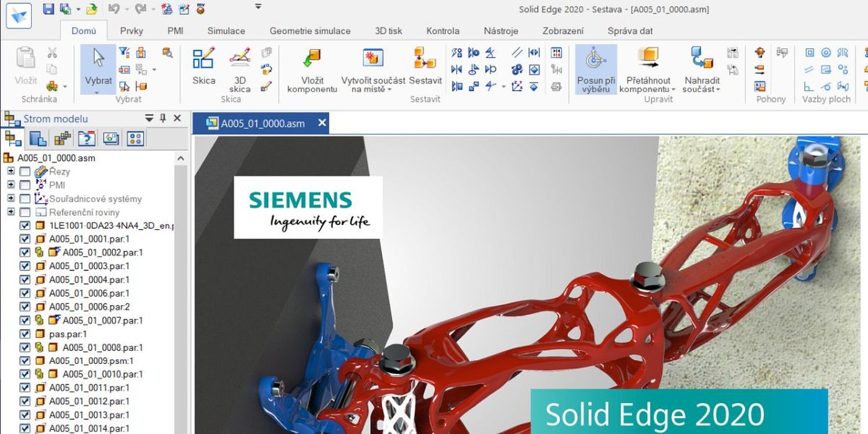
Task: Open the stacked blocks tab in Strom modelu
Action: pos(63,138)
